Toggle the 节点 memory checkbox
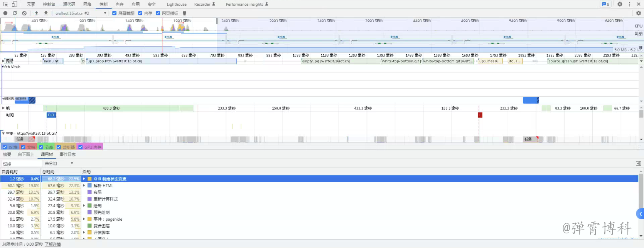Screen dimensions: 644x248 (41, 147)
